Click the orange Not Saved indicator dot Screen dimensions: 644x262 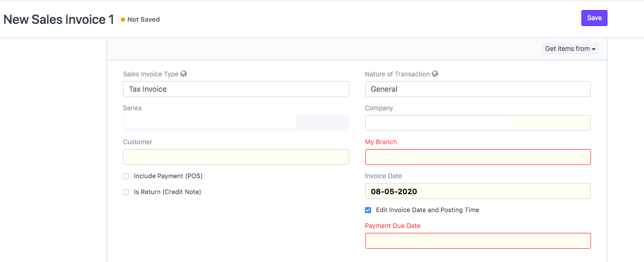pos(123,20)
